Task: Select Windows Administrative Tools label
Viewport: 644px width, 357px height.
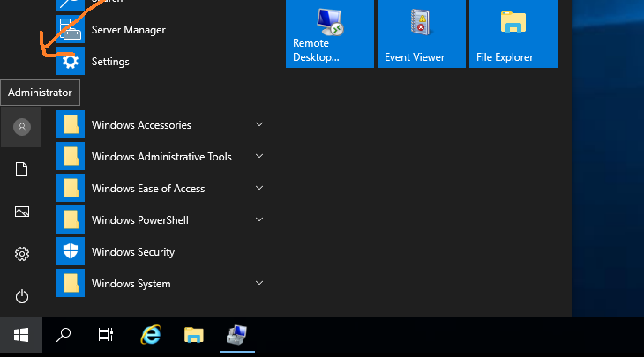Action: [161, 157]
